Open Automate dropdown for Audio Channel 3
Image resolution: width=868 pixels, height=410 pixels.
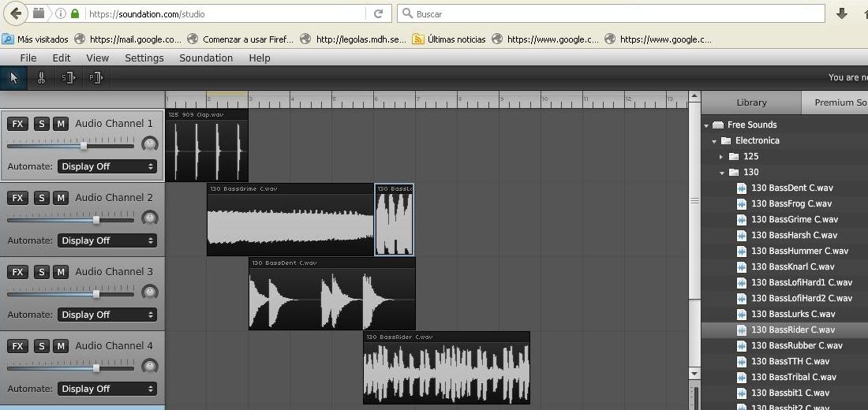[107, 315]
